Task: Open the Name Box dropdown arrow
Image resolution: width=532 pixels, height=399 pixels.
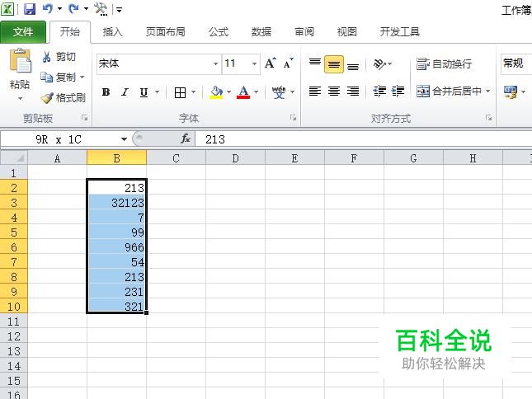Action: point(124,139)
